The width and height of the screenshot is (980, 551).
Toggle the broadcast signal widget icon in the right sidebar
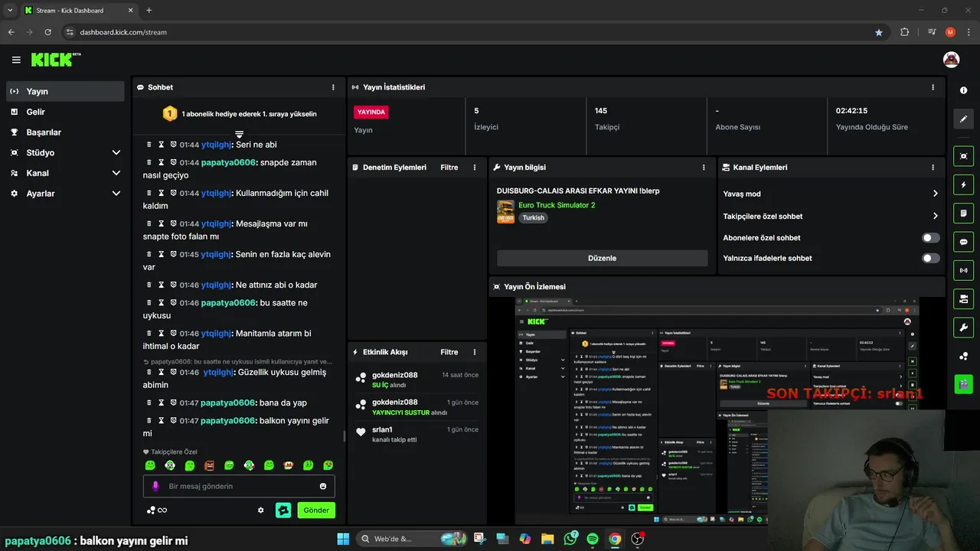[963, 270]
